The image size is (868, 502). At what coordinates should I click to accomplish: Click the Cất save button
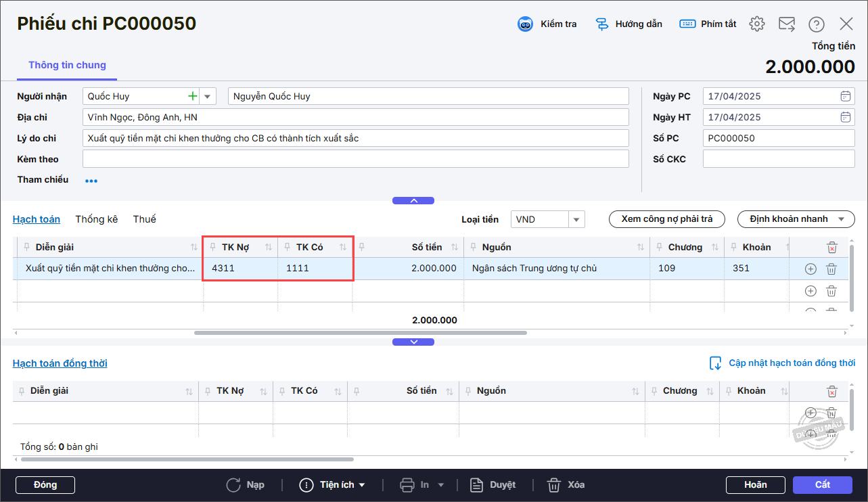pyautogui.click(x=822, y=485)
